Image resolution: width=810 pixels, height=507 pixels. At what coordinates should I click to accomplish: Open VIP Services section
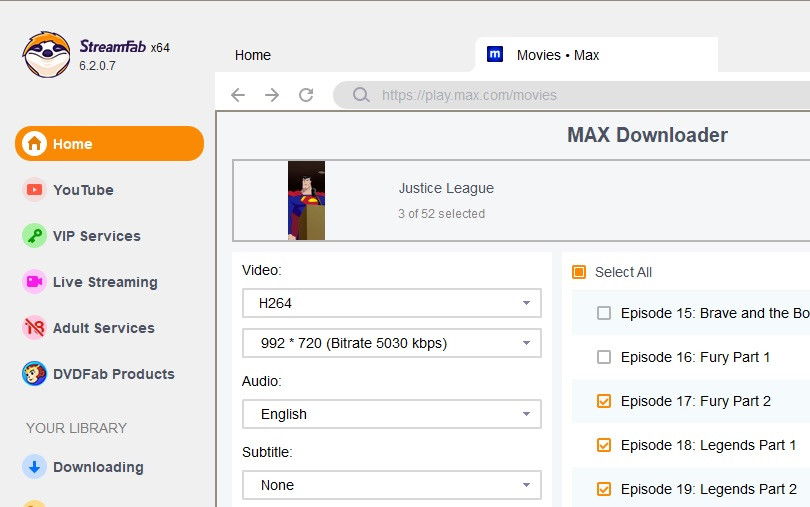96,236
